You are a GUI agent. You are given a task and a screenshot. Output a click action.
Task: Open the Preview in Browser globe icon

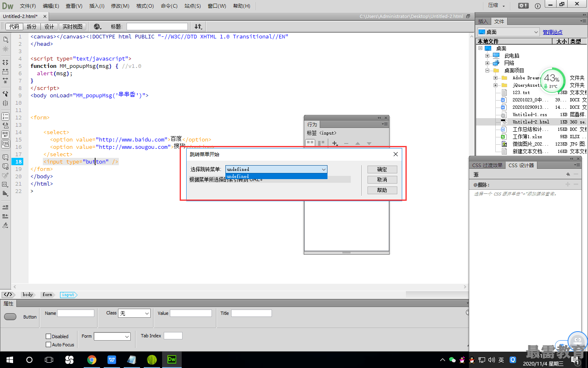(97, 27)
